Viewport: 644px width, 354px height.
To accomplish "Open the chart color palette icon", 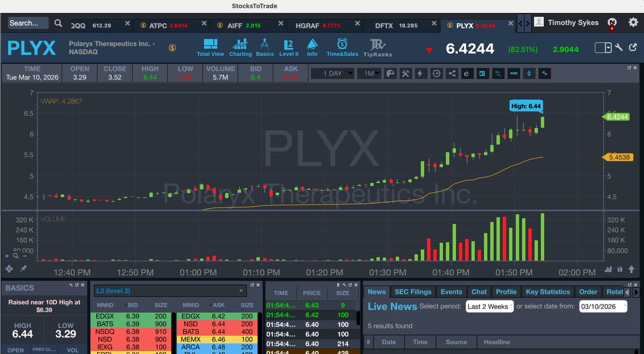I will click(391, 73).
